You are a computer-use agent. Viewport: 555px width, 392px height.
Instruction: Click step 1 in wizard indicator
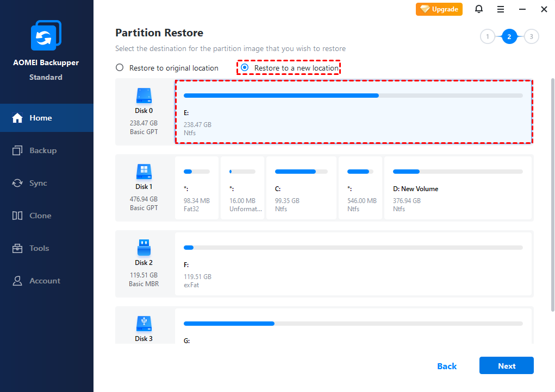488,36
